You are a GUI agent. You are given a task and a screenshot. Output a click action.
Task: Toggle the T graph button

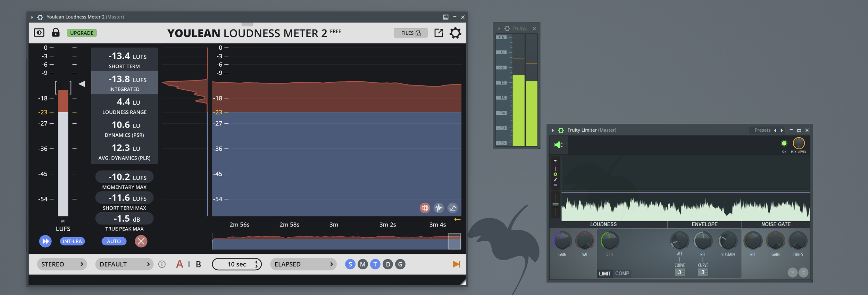point(375,264)
